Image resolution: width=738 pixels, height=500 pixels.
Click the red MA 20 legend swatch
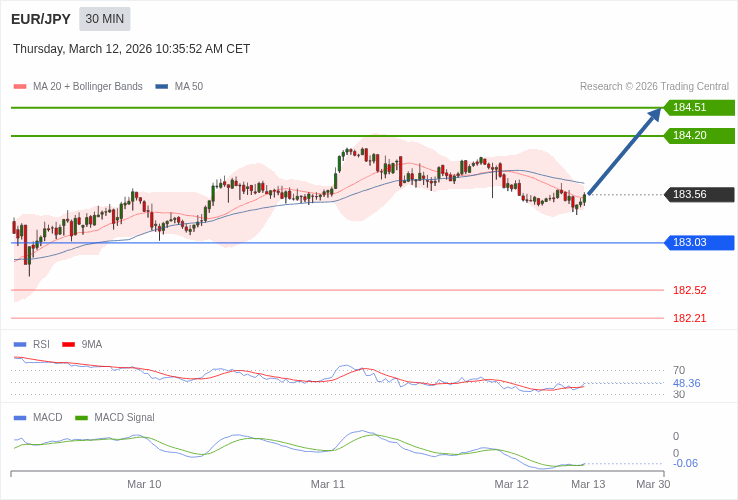(20, 87)
